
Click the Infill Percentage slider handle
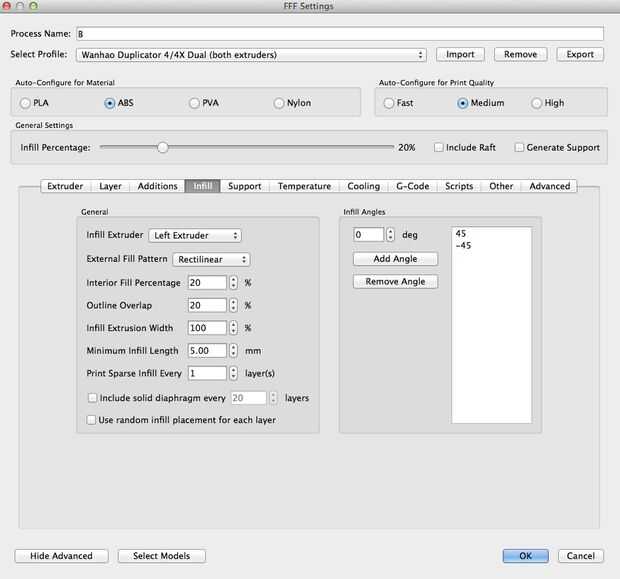163,148
